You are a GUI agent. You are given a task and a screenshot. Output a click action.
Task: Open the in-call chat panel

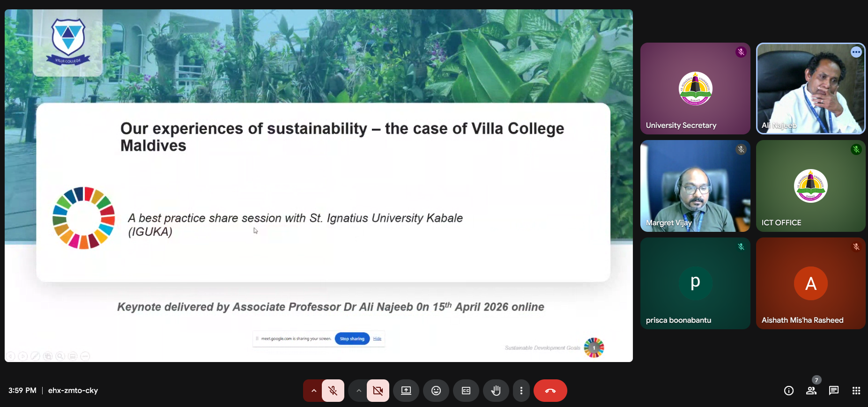pos(834,391)
